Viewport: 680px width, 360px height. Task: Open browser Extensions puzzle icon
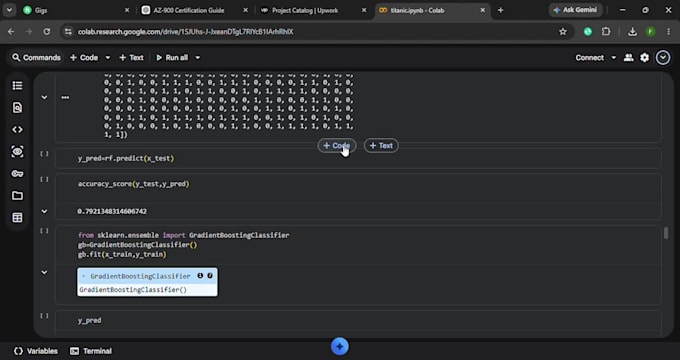coord(606,31)
